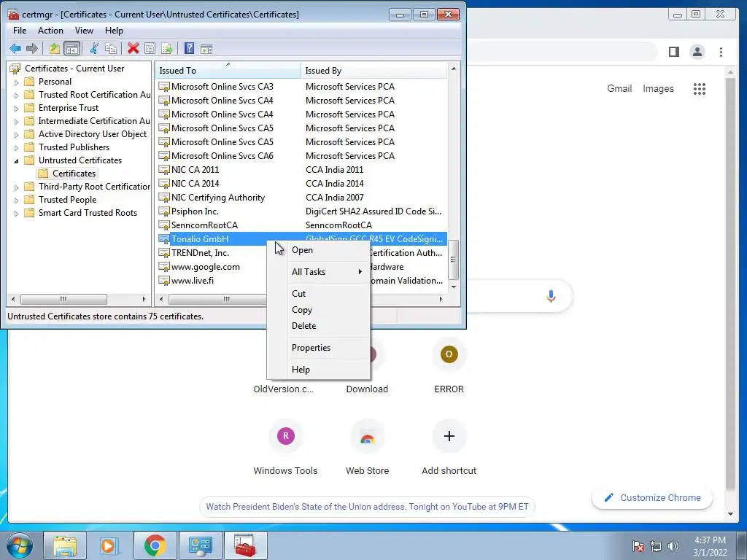Open the Add shortcut tile
The image size is (747, 560).
tap(449, 448)
